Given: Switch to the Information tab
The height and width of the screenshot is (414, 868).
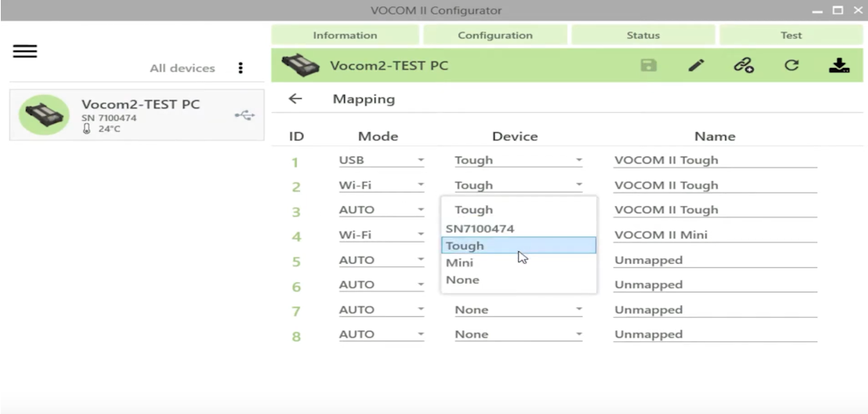Looking at the screenshot, I should pos(345,35).
